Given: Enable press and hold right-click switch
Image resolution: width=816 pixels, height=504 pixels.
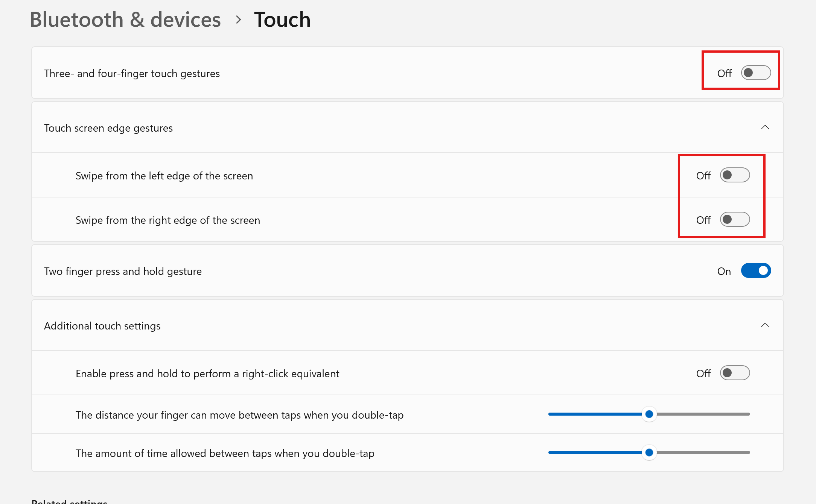Looking at the screenshot, I should pos(735,373).
